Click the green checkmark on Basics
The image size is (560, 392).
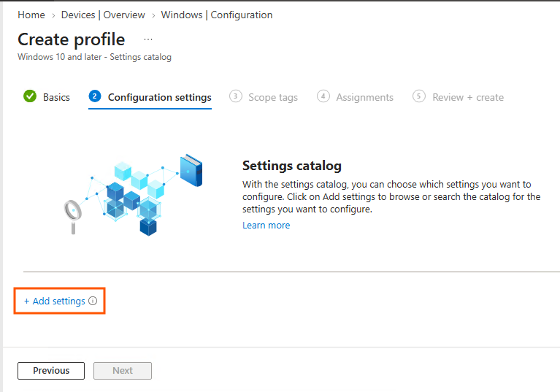click(30, 96)
